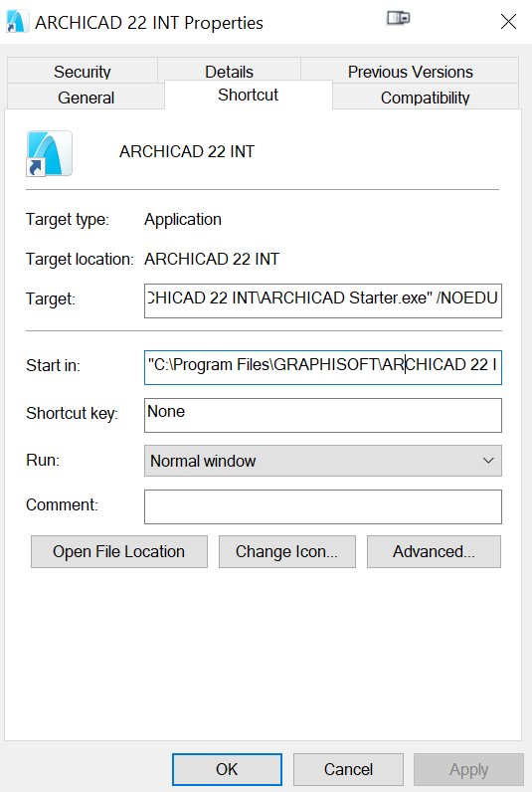Select the General tab
This screenshot has width=532, height=792.
pos(86,97)
